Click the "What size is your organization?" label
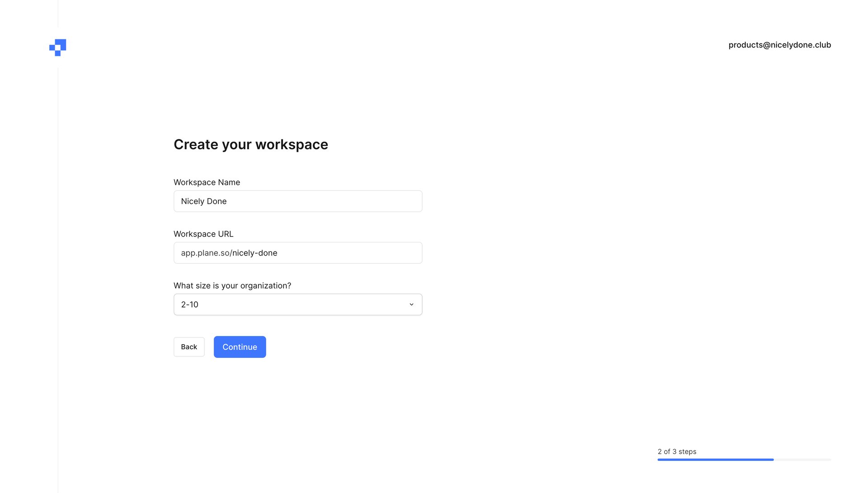This screenshot has height=493, width=868. [232, 285]
